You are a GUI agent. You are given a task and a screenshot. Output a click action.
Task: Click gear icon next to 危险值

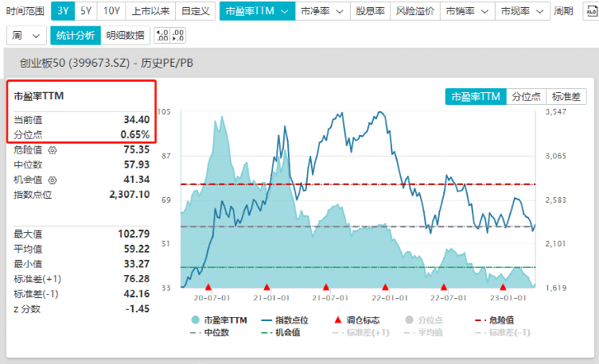click(53, 149)
